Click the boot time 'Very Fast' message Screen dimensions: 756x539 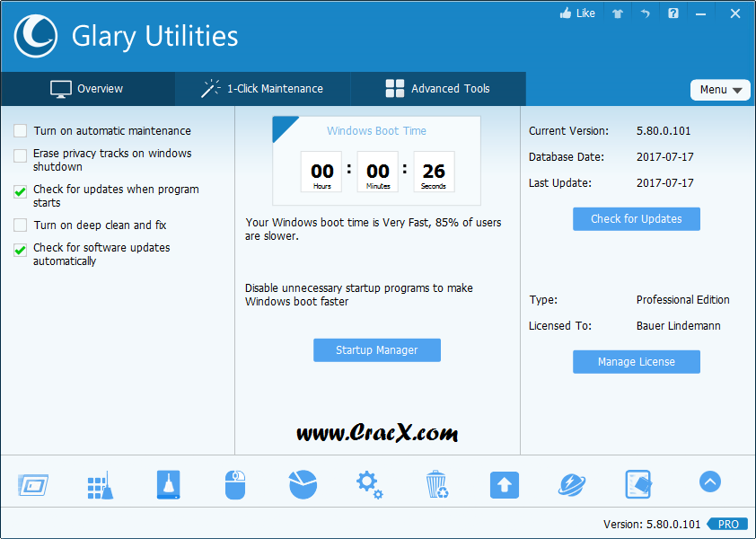374,229
